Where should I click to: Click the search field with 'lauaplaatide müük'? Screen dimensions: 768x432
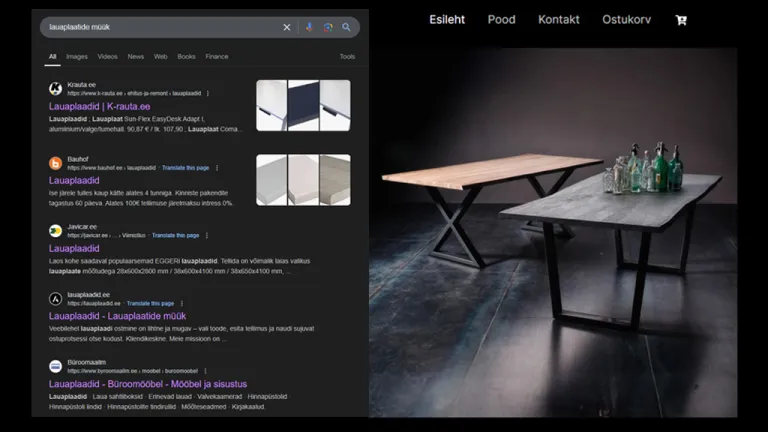[160, 27]
